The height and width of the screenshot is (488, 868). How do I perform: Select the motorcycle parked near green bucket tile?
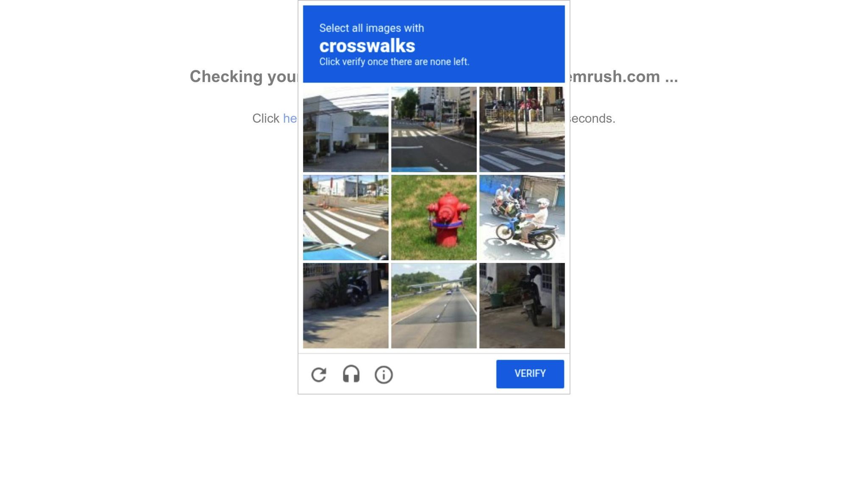[x=522, y=305]
